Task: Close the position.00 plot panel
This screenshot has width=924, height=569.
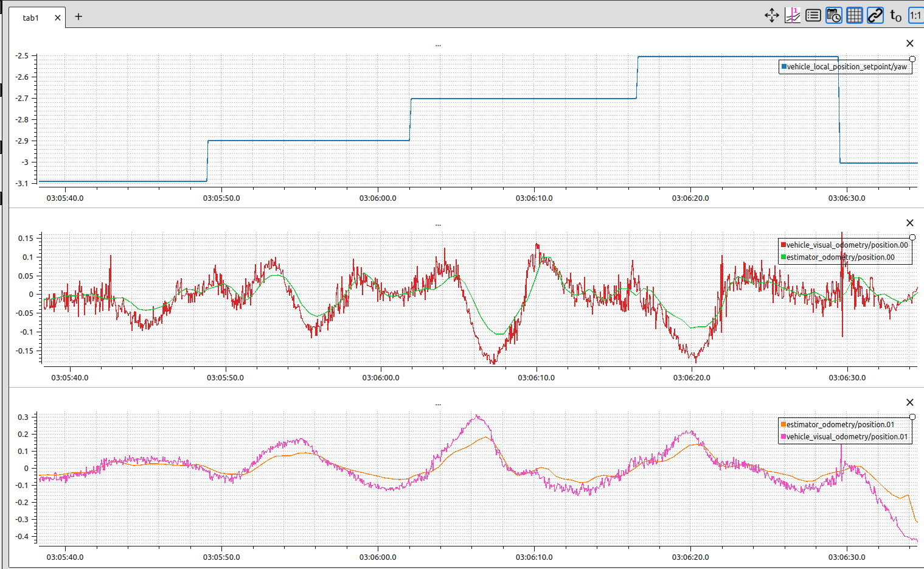Action: [x=909, y=223]
